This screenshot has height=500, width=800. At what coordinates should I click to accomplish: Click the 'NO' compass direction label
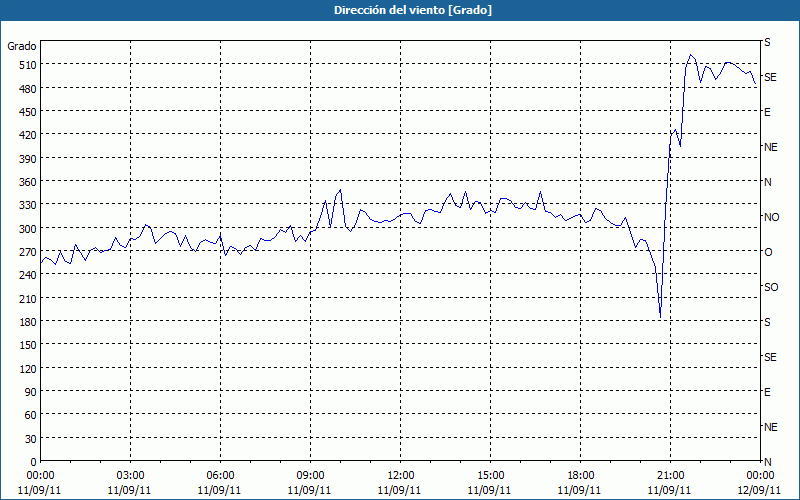[771, 217]
